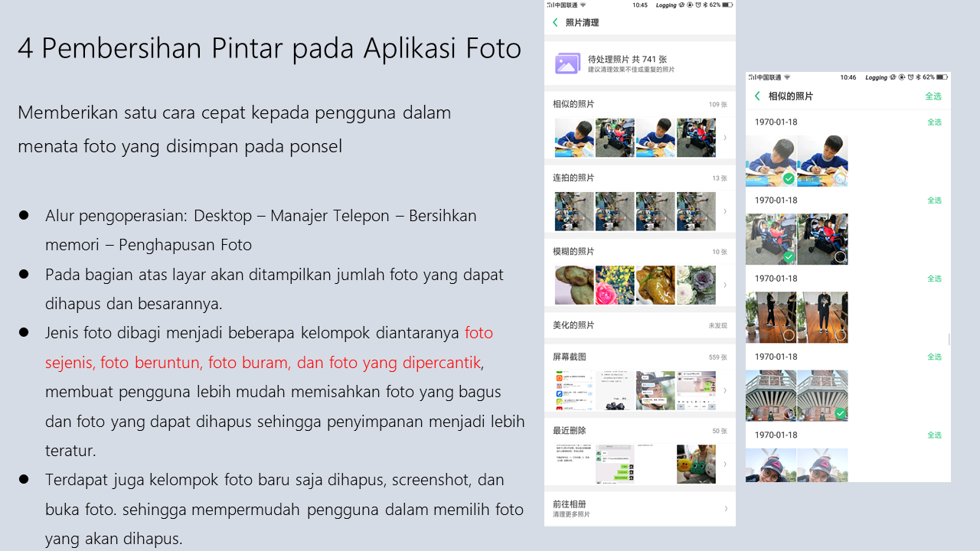Click the scrollbar handle in similar photos list
Image resolution: width=980 pixels, height=551 pixels.
coord(949,339)
